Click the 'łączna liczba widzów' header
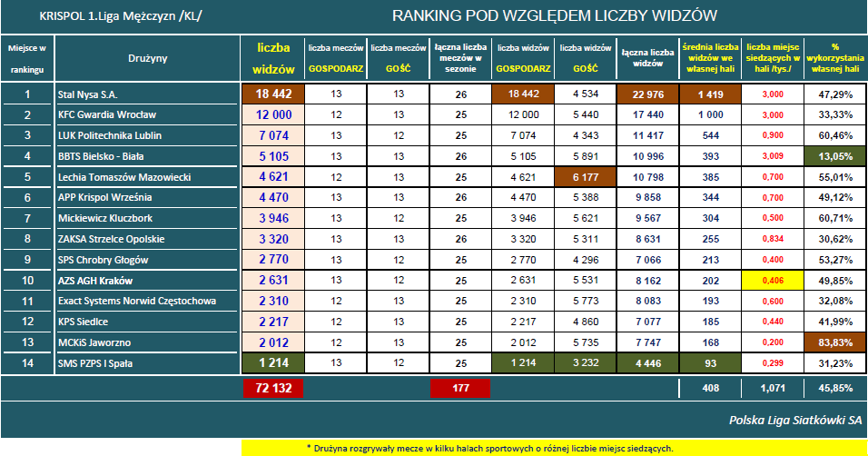This screenshot has height=456, width=868. 647,58
